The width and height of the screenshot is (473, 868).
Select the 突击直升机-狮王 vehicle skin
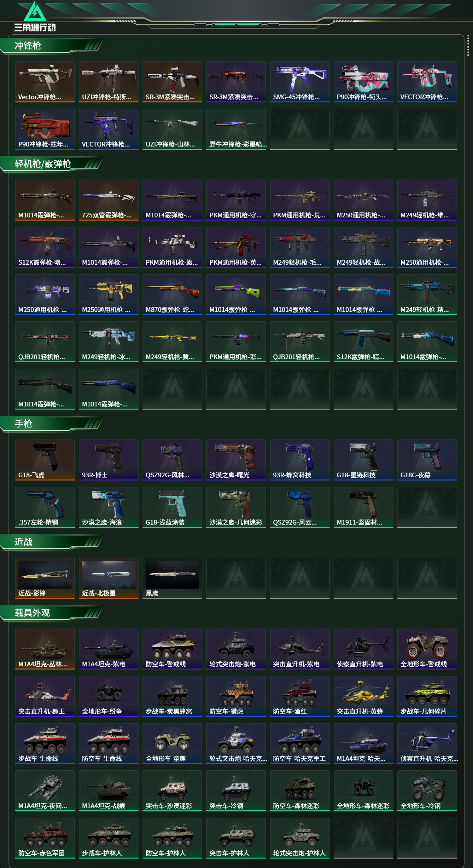45,696
